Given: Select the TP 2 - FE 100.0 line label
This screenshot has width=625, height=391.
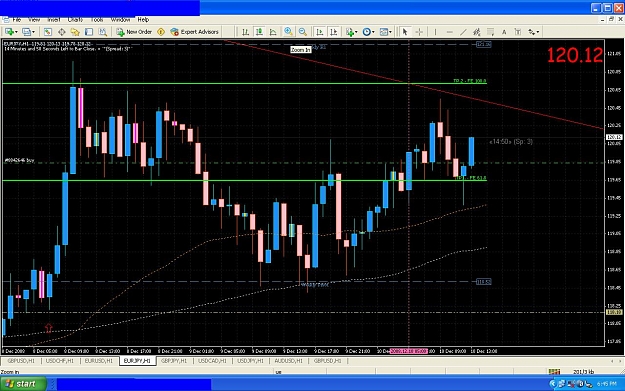Looking at the screenshot, I should (x=470, y=81).
